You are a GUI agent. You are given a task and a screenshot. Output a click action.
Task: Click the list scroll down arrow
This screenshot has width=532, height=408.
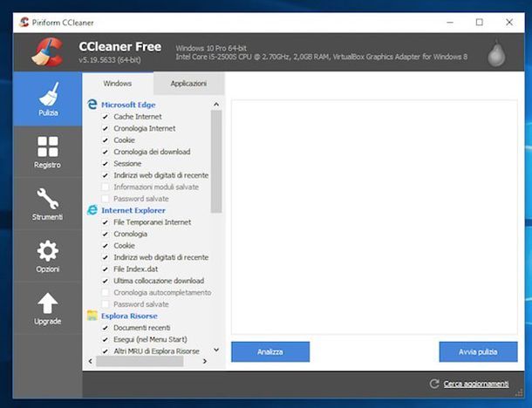coord(216,350)
